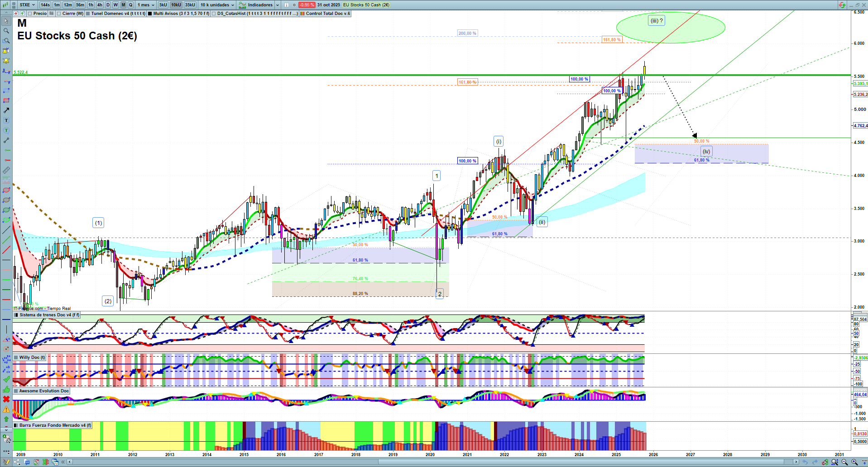Image resolution: width=868 pixels, height=467 pixels.
Task: Select the black diagonal trend line tool
Action: (6, 230)
